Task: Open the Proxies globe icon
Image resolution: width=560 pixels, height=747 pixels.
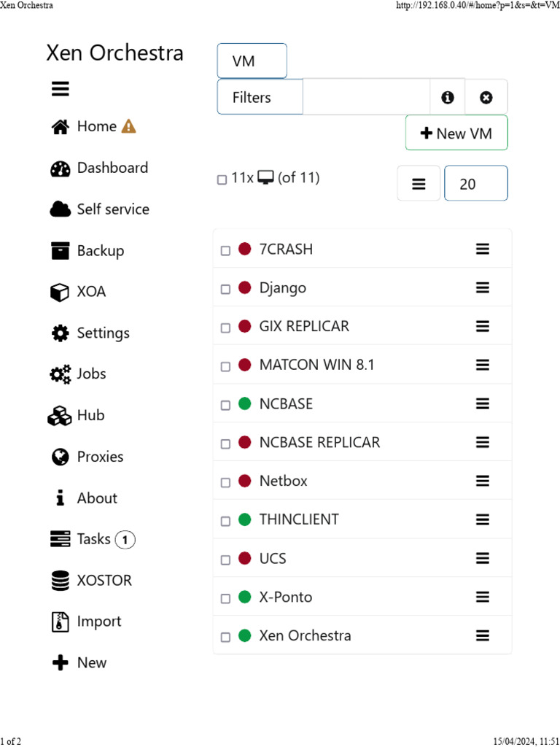Action: [x=60, y=457]
